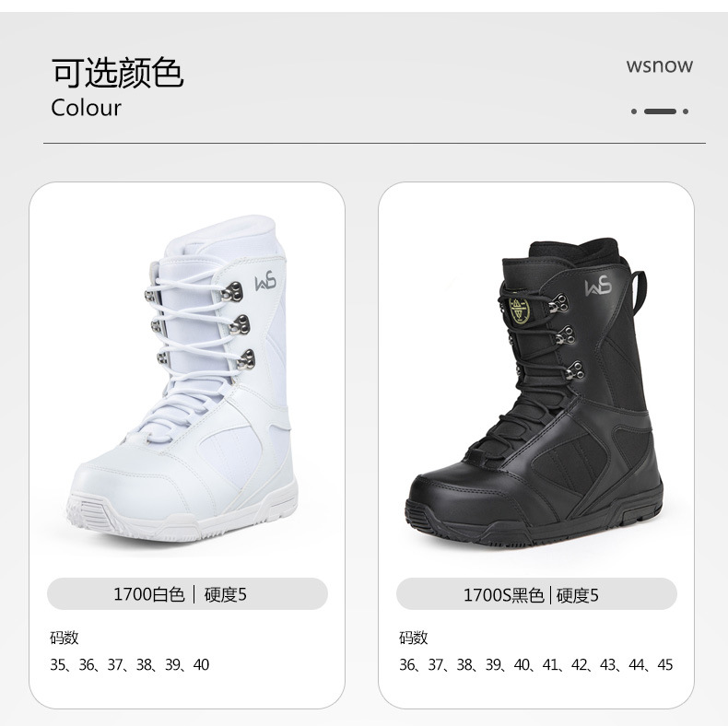
Task: Click the black snowboard boot image
Action: [534, 392]
